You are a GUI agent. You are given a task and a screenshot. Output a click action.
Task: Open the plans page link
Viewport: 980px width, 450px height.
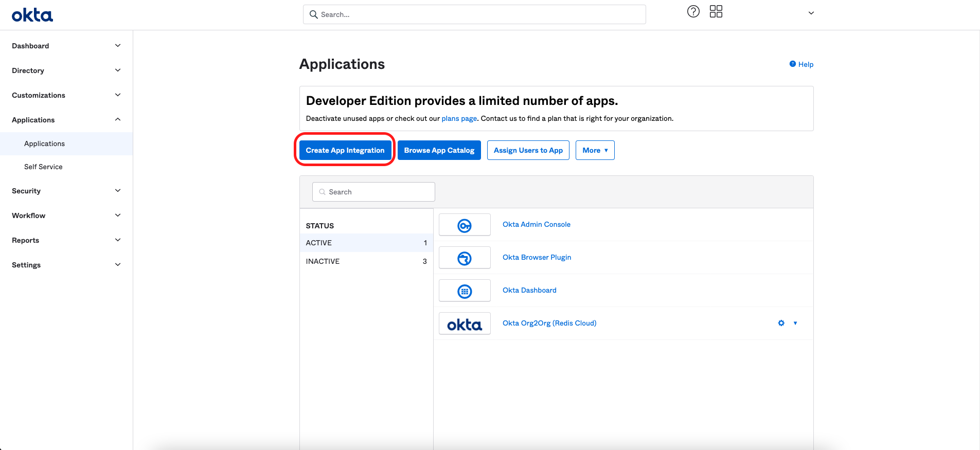pos(459,118)
